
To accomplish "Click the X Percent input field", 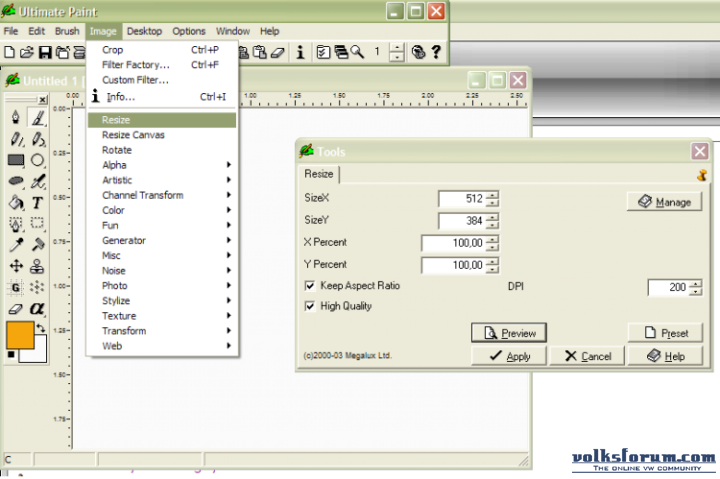I will coord(453,242).
